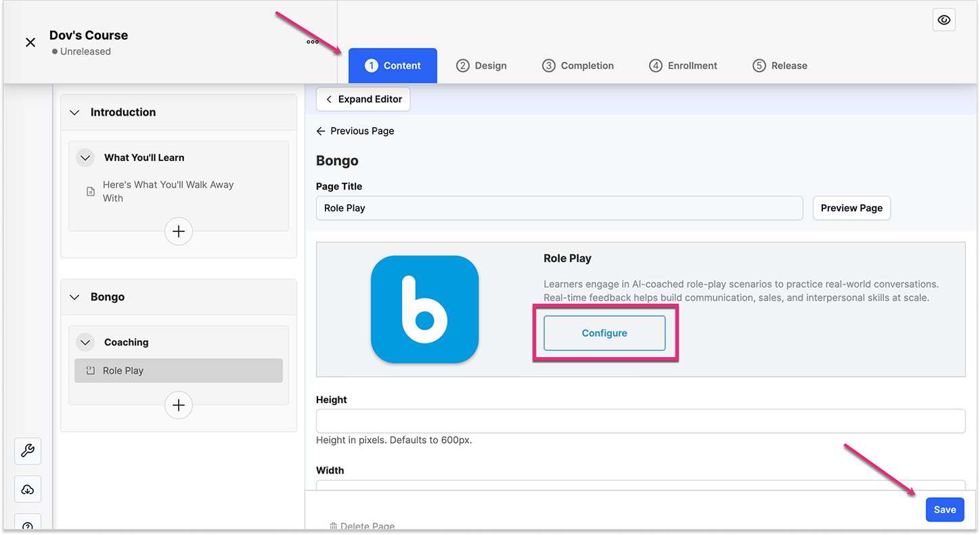This screenshot has width=980, height=535.
Task: Click the cloud download icon in sidebar
Action: (28, 490)
